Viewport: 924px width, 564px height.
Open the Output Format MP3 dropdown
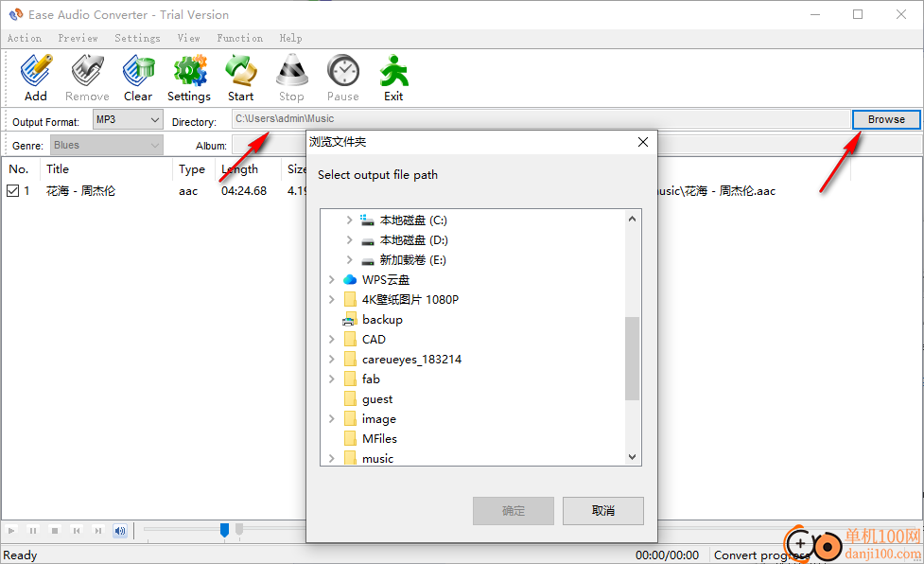pyautogui.click(x=128, y=119)
